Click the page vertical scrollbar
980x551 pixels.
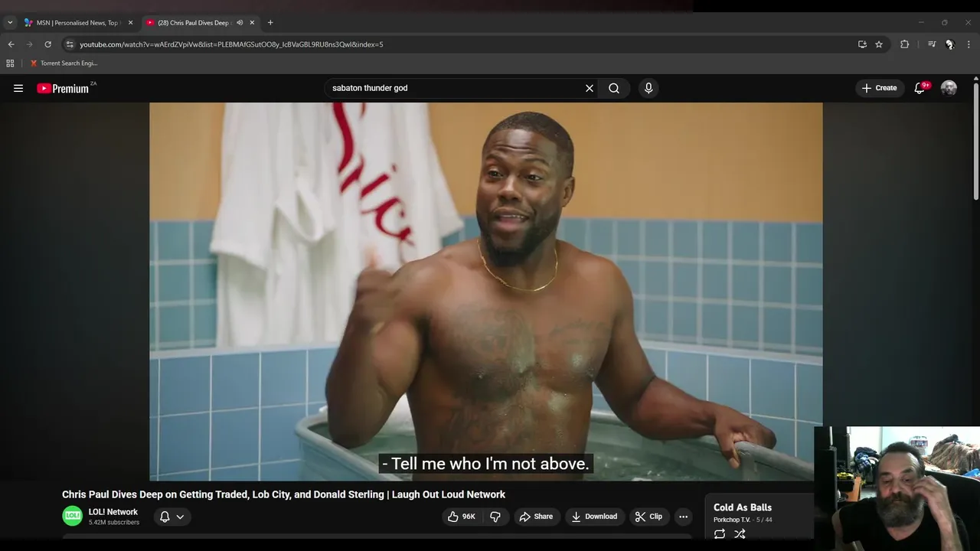coord(975,142)
